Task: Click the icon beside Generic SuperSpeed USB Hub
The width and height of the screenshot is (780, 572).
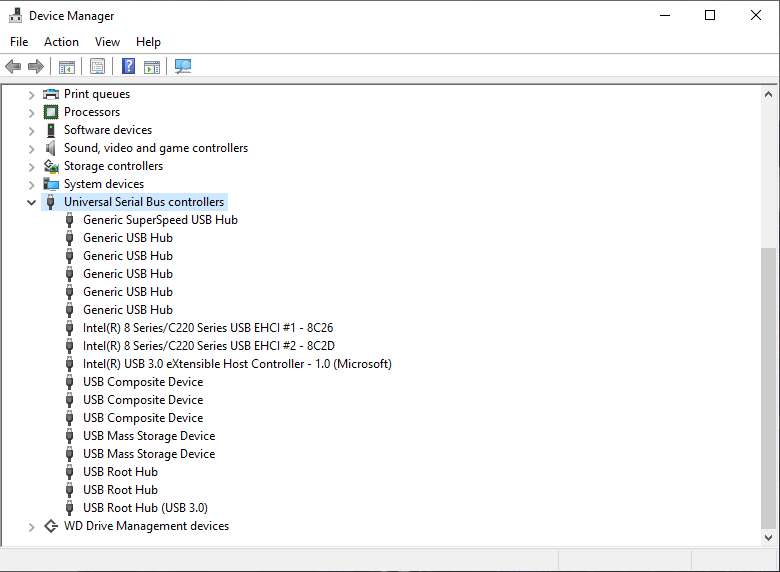Action: 70,220
